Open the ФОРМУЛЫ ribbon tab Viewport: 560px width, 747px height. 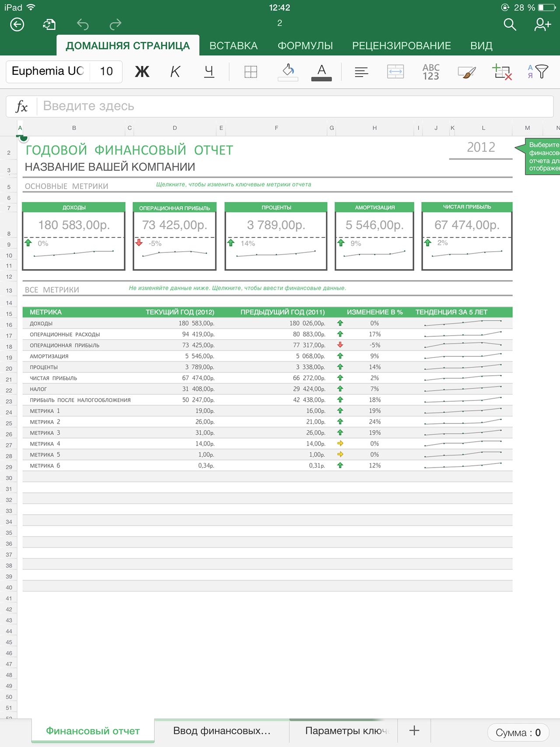click(305, 46)
